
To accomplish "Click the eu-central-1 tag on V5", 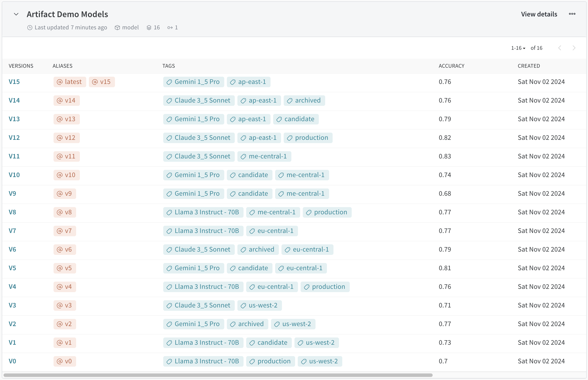I will pyautogui.click(x=301, y=268).
